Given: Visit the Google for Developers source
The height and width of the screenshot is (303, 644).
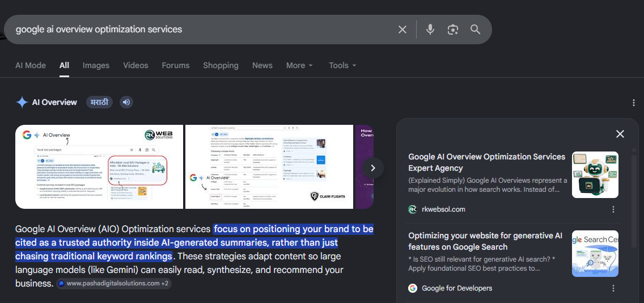Looking at the screenshot, I should [457, 288].
